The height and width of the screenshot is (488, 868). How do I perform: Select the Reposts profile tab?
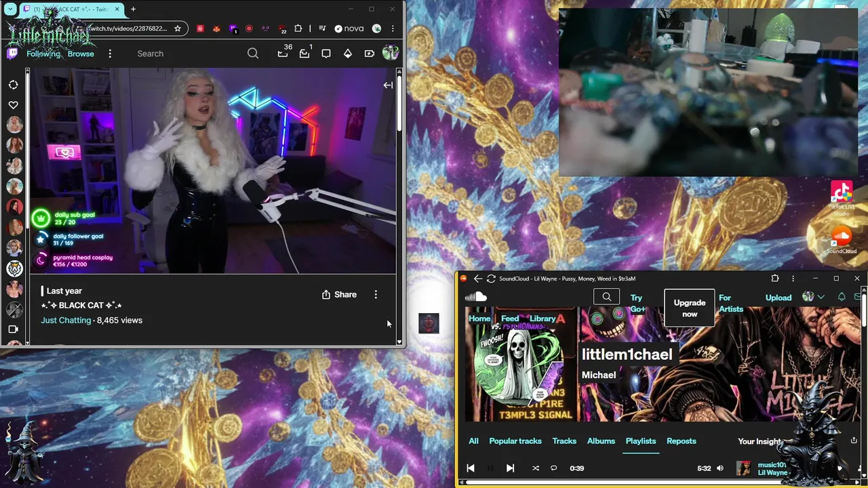click(682, 441)
